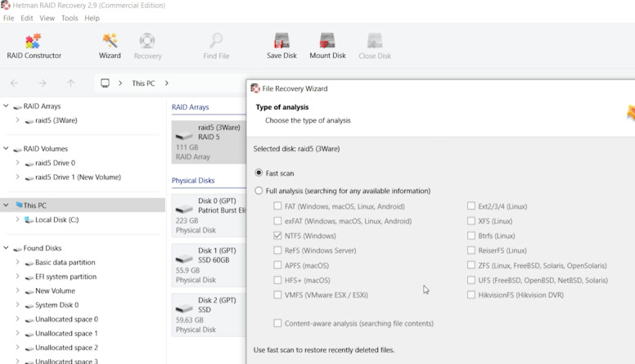Select Disk 2 (GPT) SSD tile
The image size is (635, 364).
point(208,315)
